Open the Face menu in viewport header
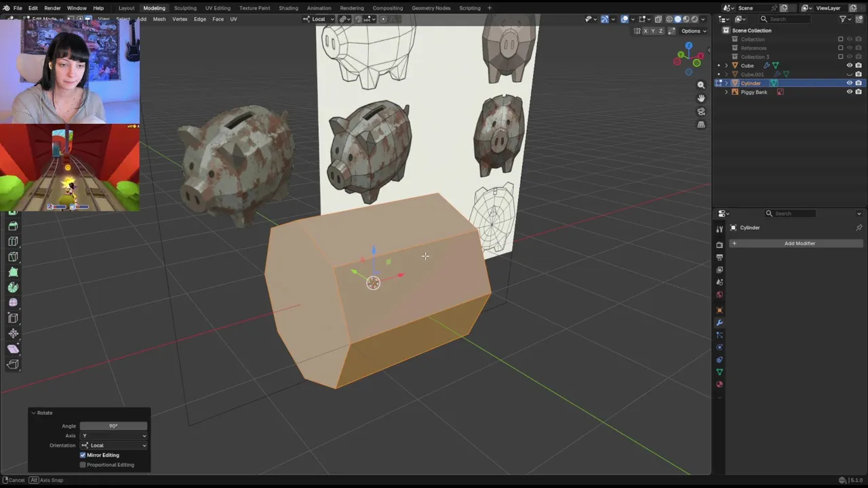Viewport: 868px width, 488px height. pos(218,19)
